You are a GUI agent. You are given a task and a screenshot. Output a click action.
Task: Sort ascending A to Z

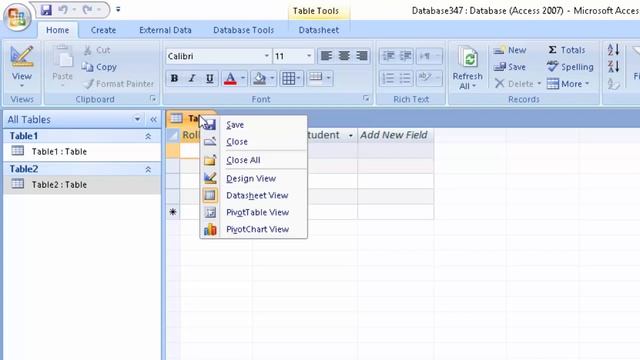(613, 50)
